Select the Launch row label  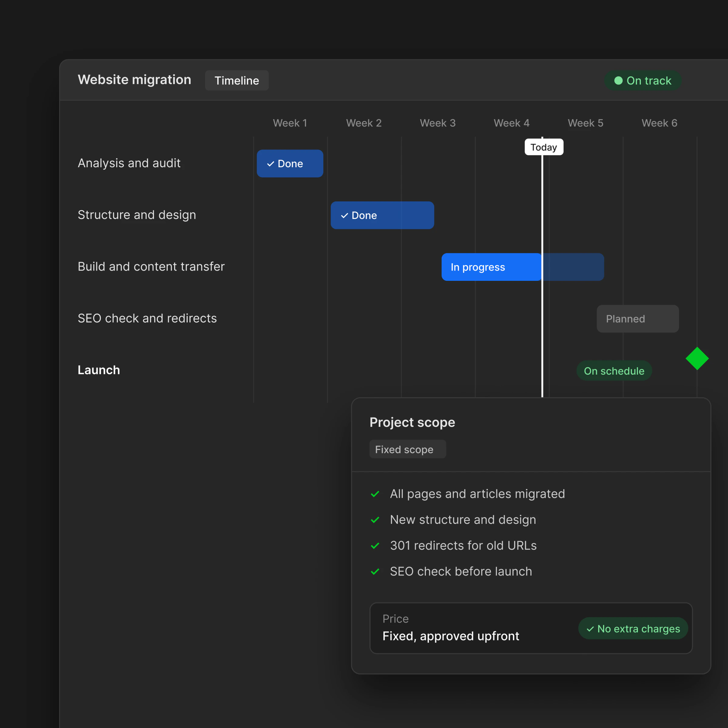click(x=99, y=370)
